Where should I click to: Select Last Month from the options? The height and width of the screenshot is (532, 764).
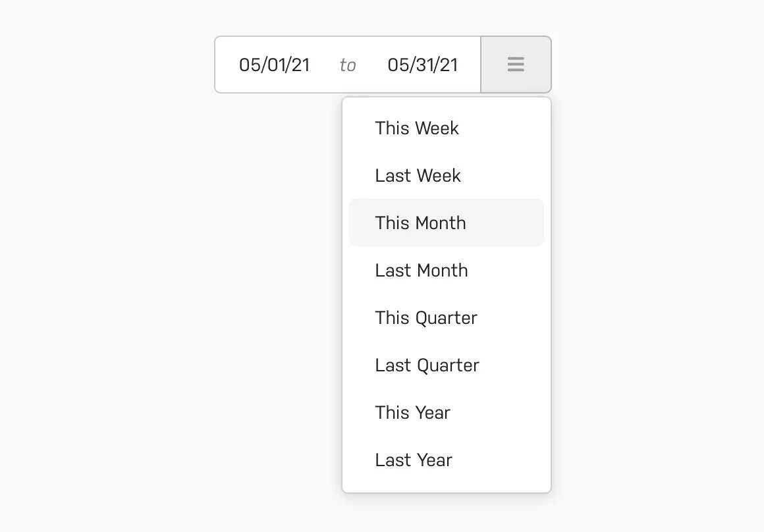coord(421,270)
